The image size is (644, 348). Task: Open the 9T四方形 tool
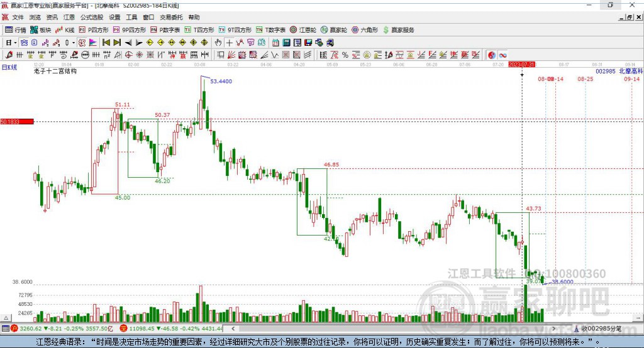[x=235, y=30]
